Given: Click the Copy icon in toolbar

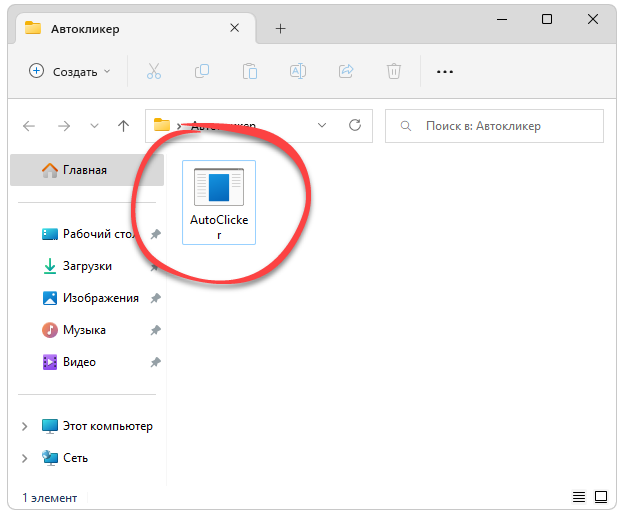Looking at the screenshot, I should pyautogui.click(x=202, y=71).
